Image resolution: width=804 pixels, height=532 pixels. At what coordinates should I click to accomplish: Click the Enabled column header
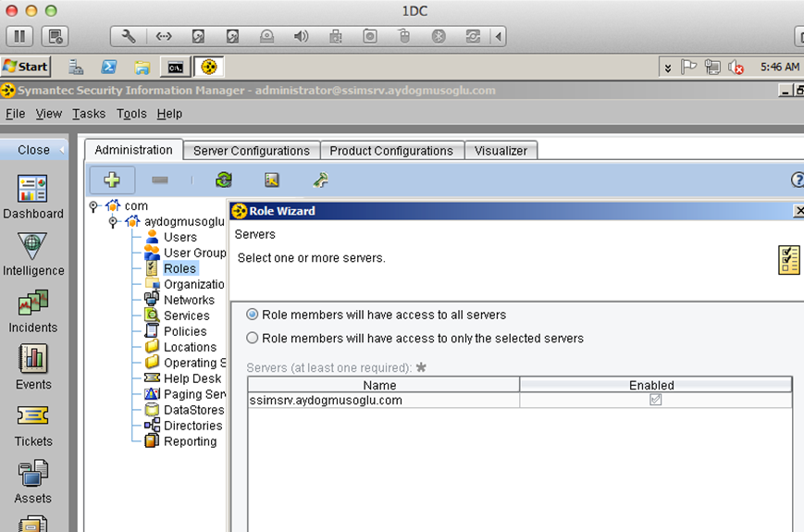tap(656, 385)
